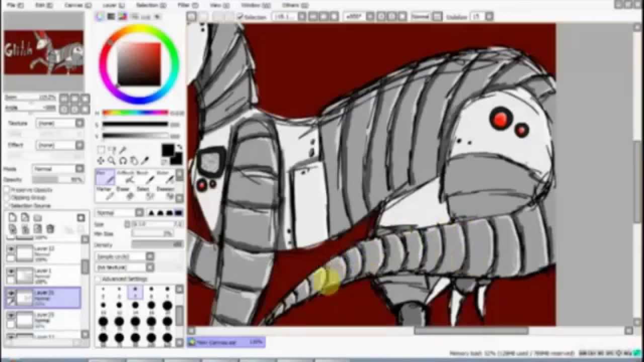Choose the magic wand tool

tap(122, 150)
